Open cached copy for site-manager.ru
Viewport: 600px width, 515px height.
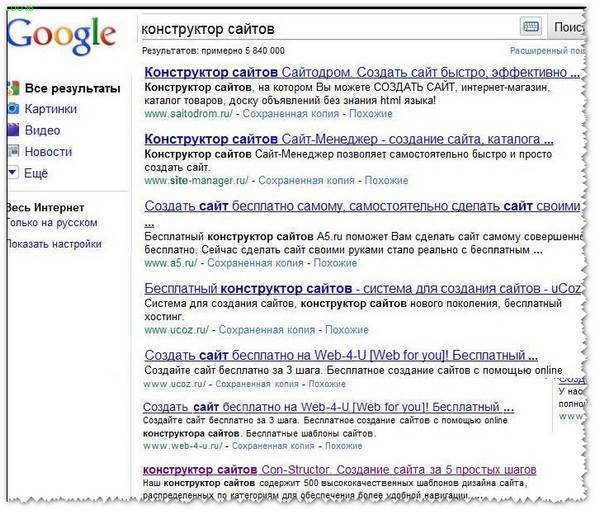tap(307, 180)
